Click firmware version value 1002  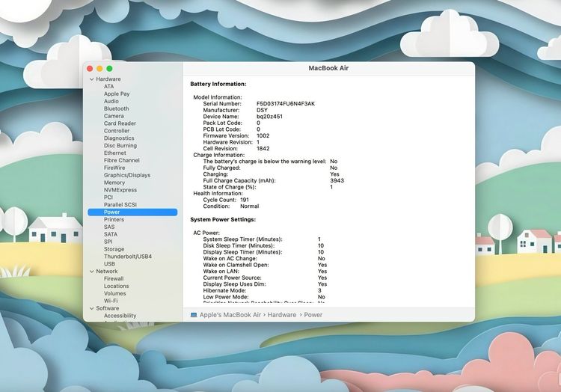coord(263,136)
